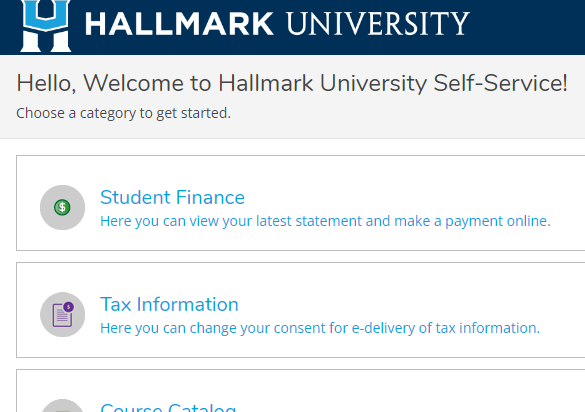
Task: Open the Student Finance title link
Action: [x=172, y=197]
